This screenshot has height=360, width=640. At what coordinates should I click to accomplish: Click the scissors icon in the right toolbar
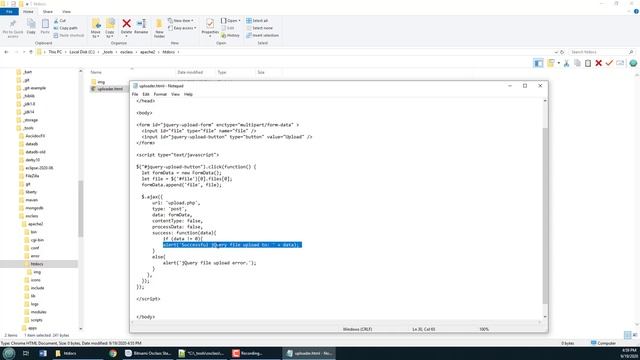[567, 63]
